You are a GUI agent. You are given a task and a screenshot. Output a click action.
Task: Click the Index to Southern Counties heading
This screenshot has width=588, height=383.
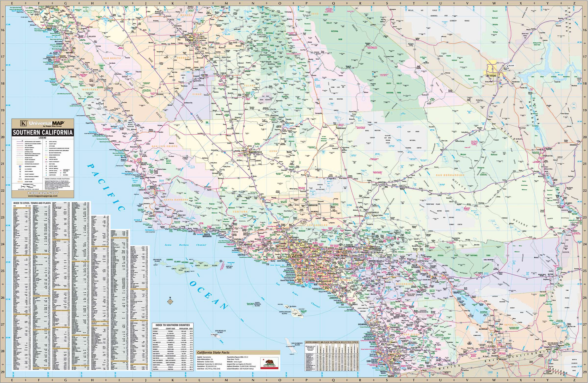click(173, 325)
